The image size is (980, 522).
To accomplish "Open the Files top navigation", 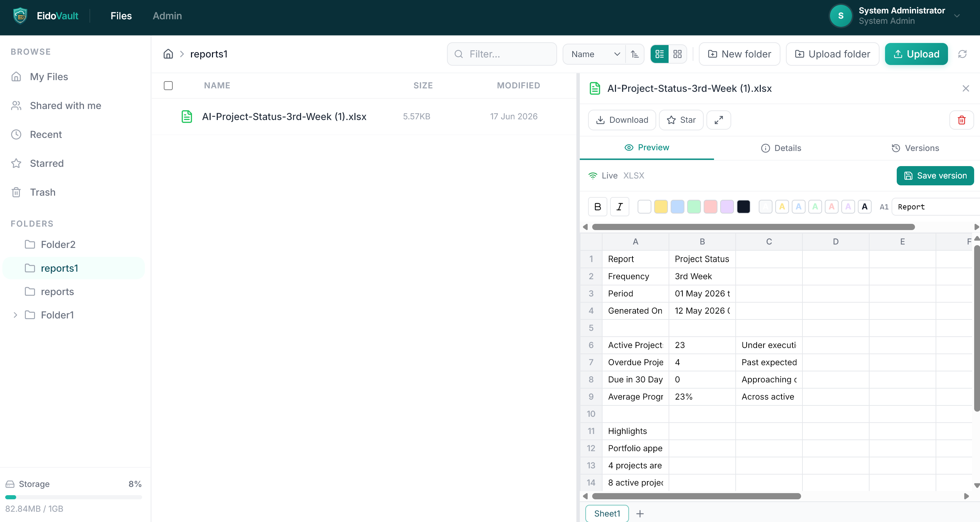I will coord(121,16).
